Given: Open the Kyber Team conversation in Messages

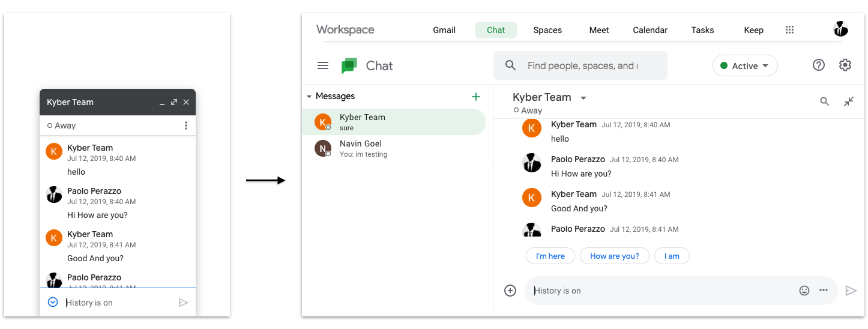Looking at the screenshot, I should 393,122.
